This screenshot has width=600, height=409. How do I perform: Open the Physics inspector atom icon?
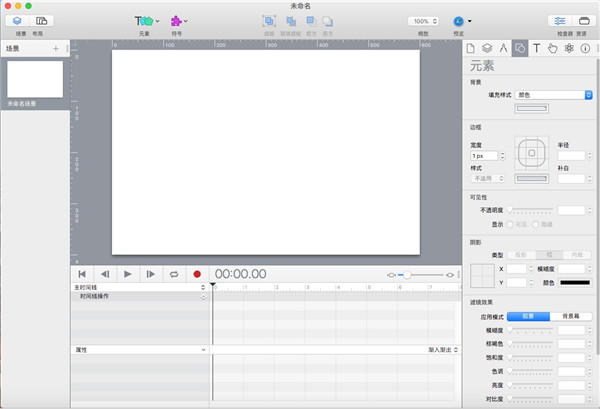pyautogui.click(x=568, y=47)
